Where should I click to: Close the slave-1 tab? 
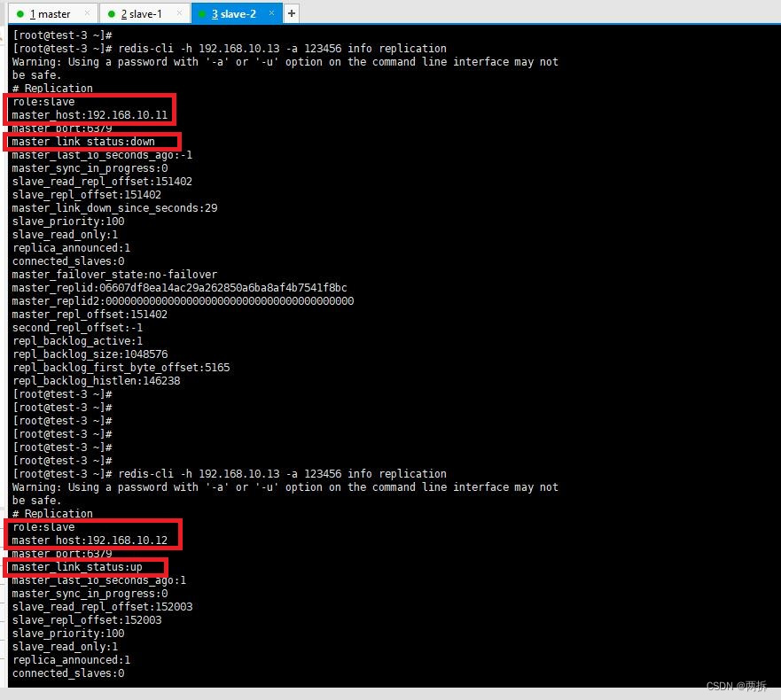178,13
